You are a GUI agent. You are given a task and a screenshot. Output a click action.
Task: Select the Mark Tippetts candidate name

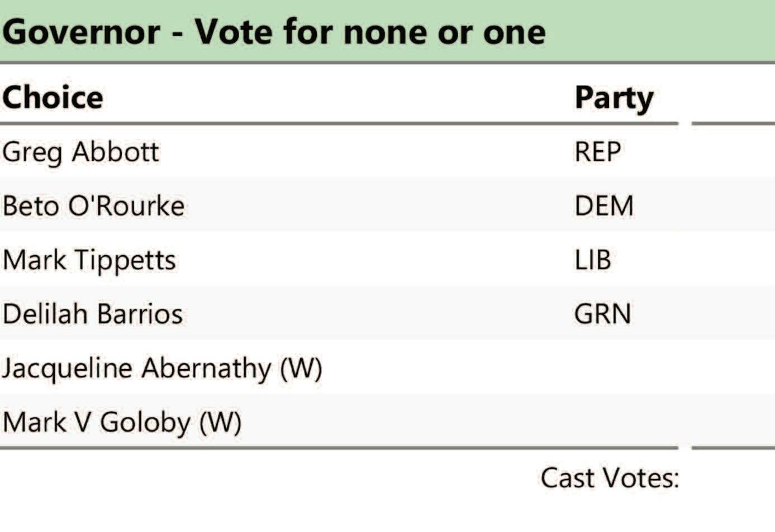(x=89, y=260)
